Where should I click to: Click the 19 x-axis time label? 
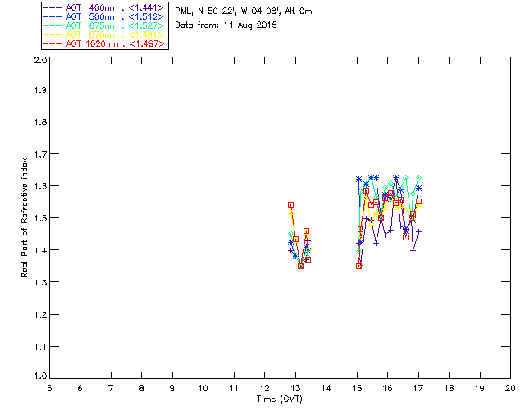480,388
